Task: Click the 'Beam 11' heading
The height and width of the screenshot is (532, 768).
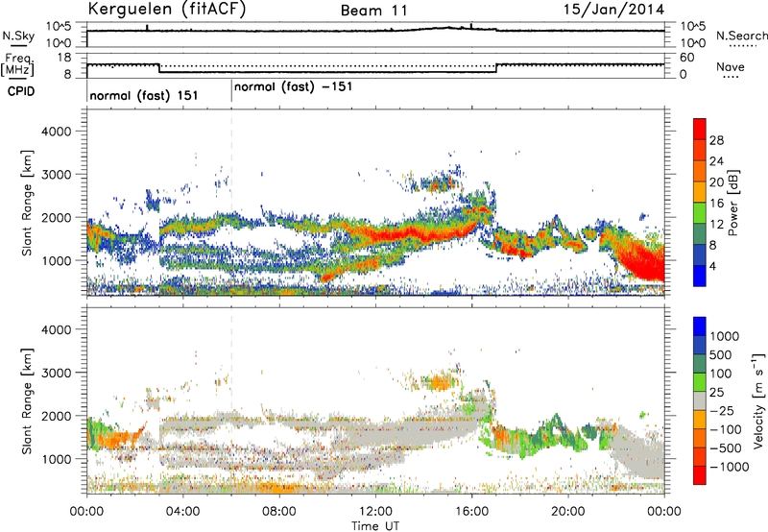Action: point(373,11)
